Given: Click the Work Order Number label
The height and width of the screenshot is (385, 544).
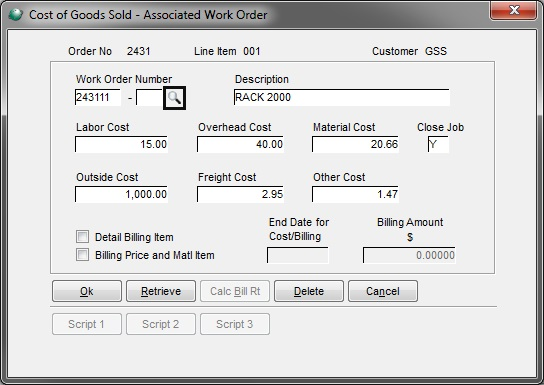Looking at the screenshot, I should click(124, 79).
